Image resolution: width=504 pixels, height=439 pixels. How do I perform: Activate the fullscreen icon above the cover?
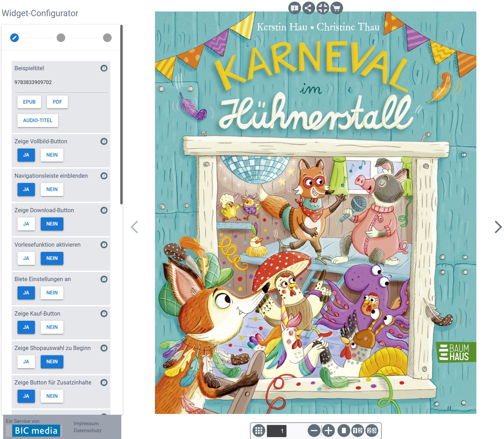click(x=323, y=8)
